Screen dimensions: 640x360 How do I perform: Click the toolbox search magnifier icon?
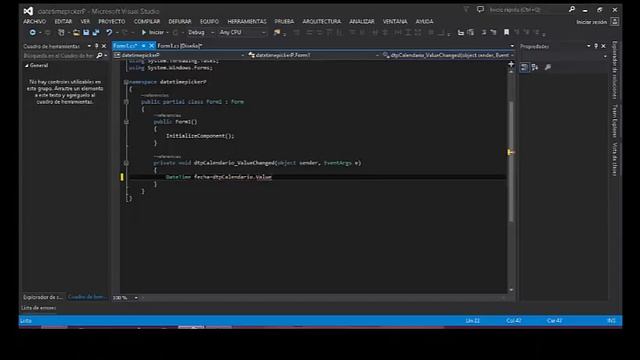pyautogui.click(x=99, y=56)
